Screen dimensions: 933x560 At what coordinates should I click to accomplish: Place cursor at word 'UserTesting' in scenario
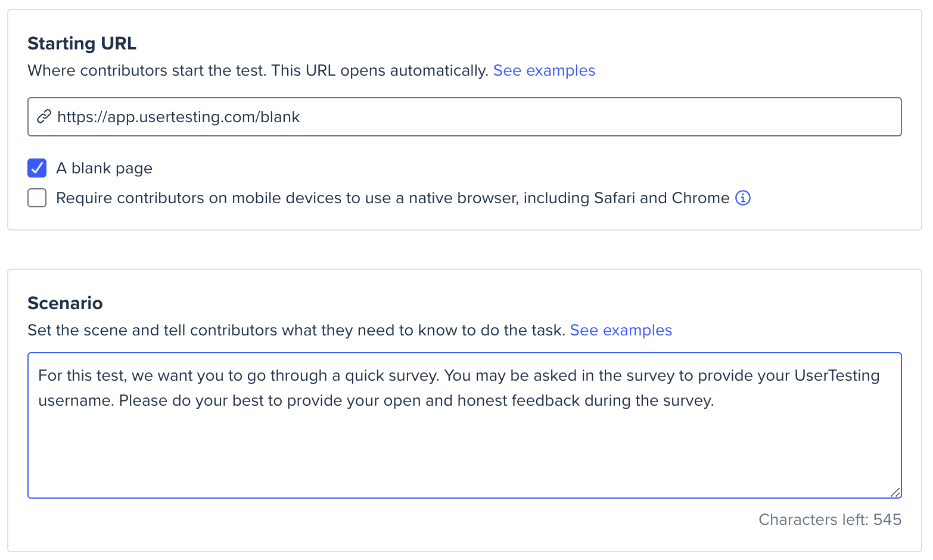pos(837,375)
